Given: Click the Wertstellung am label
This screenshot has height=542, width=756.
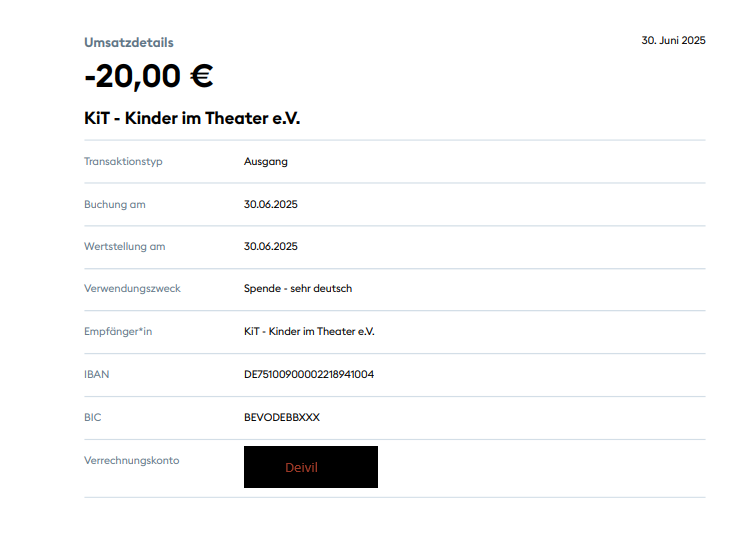Looking at the screenshot, I should [125, 247].
